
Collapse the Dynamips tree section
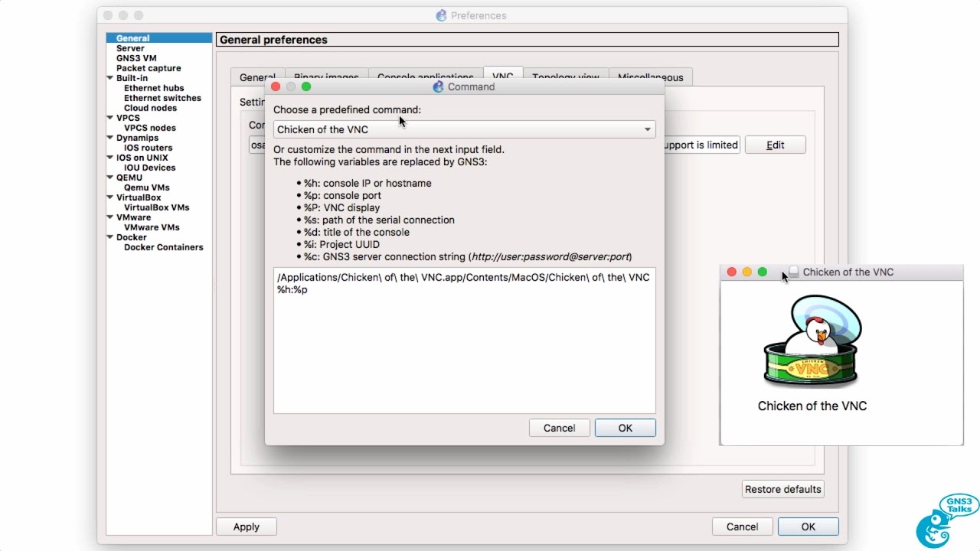pos(110,138)
